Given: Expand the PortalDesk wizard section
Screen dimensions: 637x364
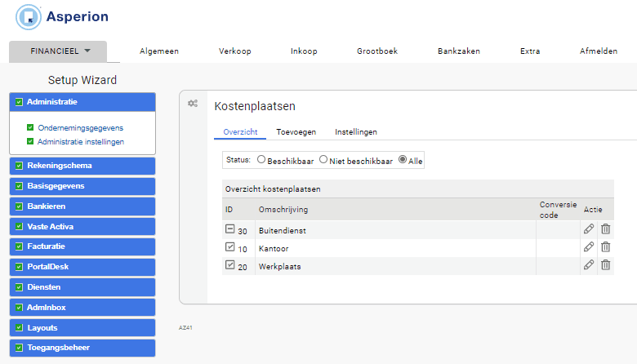Looking at the screenshot, I should click(x=82, y=267).
